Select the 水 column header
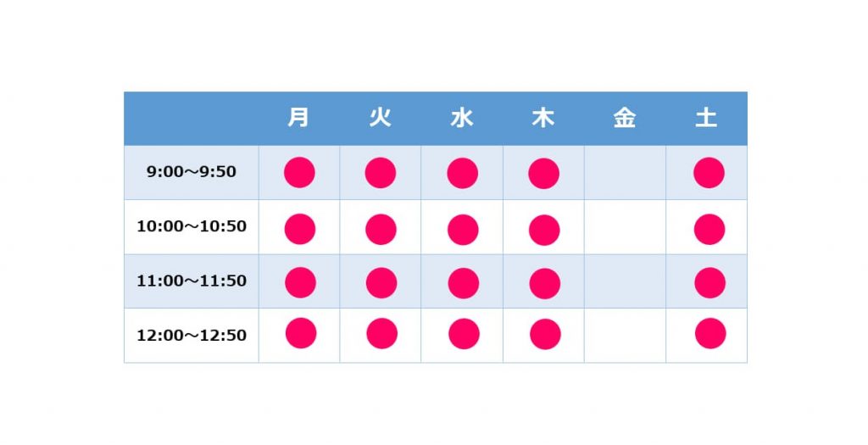Viewport: 868px width, 445px height. [462, 117]
